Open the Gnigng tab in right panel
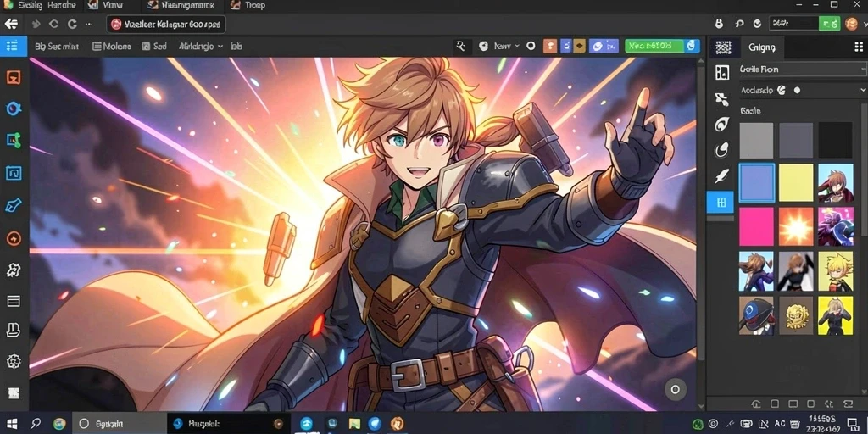The image size is (868, 434). point(762,47)
